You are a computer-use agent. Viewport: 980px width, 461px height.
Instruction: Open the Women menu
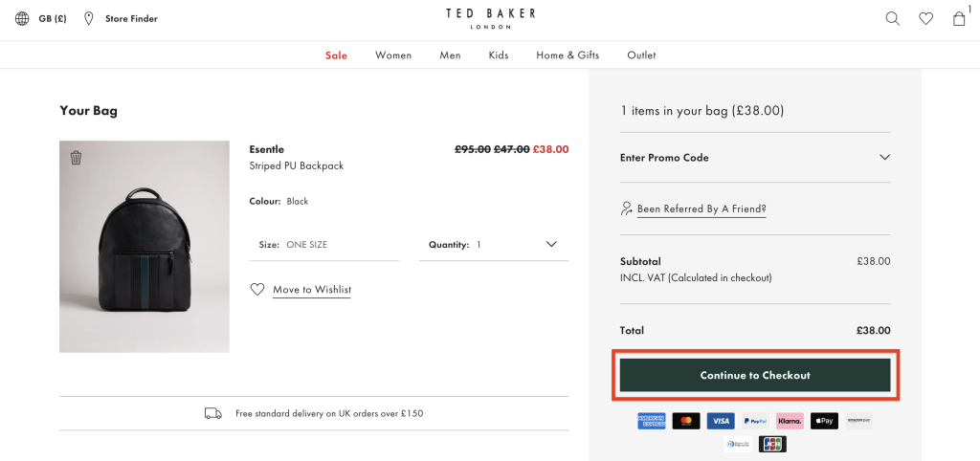(x=393, y=55)
